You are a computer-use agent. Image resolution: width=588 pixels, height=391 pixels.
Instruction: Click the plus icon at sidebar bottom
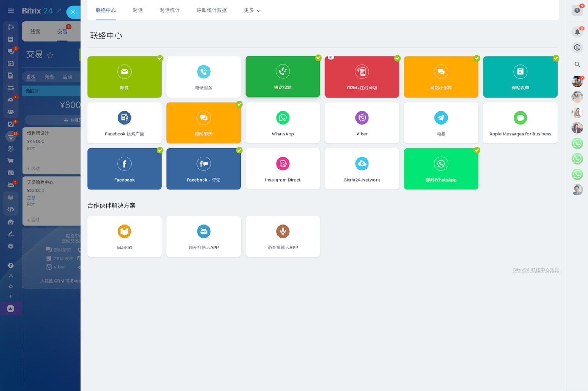pos(11,297)
